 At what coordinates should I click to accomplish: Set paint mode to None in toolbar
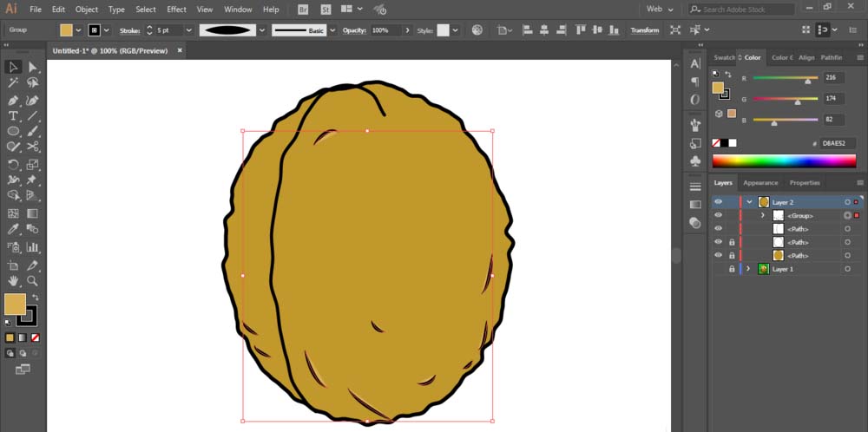[x=35, y=337]
